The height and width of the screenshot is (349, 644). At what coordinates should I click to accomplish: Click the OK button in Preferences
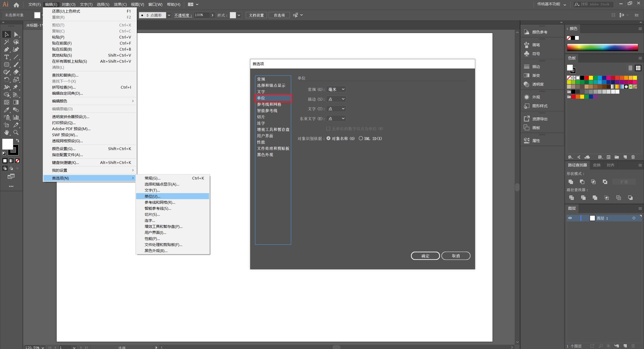[425, 256]
